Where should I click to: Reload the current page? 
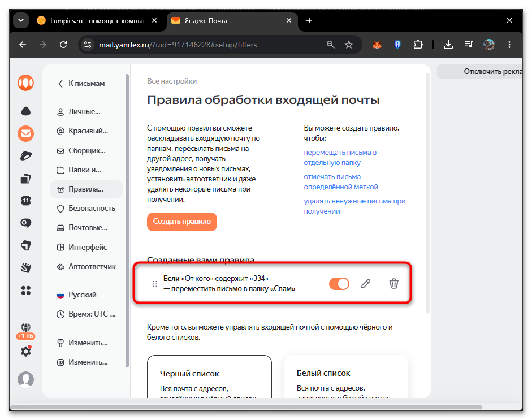(63, 45)
